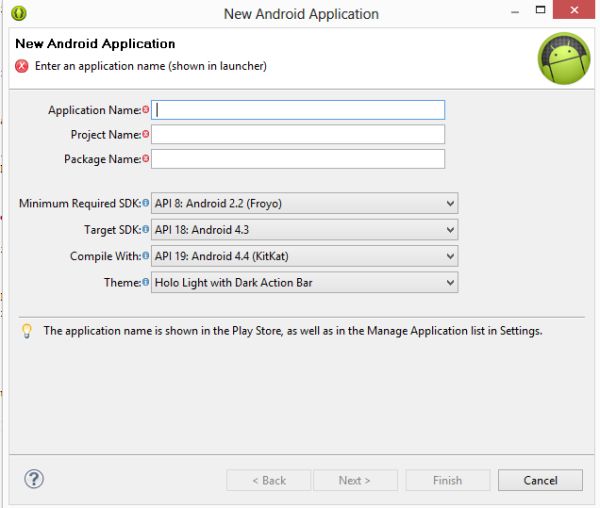Expand the Theme dropdown list

304,282
